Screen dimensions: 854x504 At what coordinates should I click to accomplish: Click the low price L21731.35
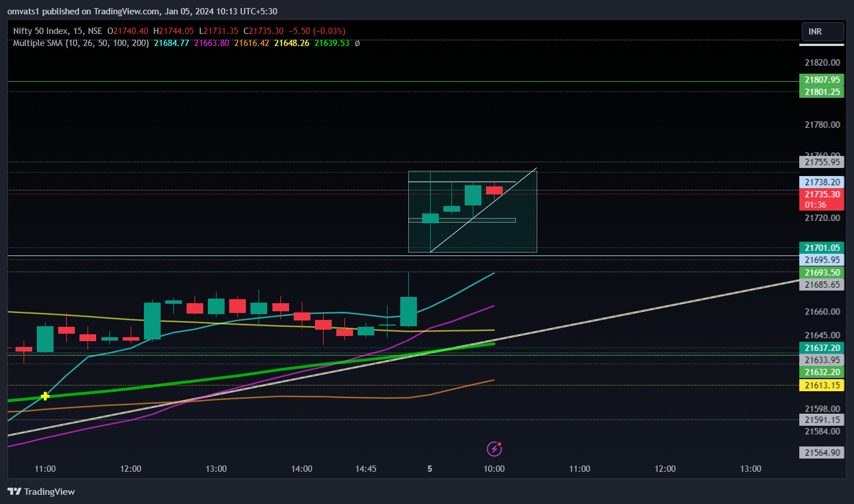(218, 31)
